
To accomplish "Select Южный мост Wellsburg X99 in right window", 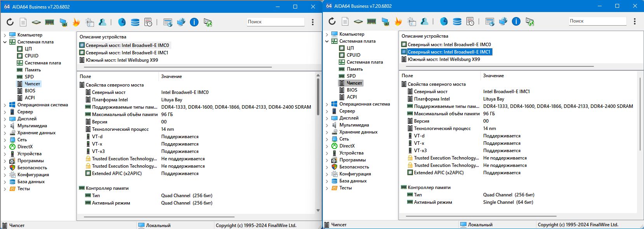I will [x=444, y=59].
